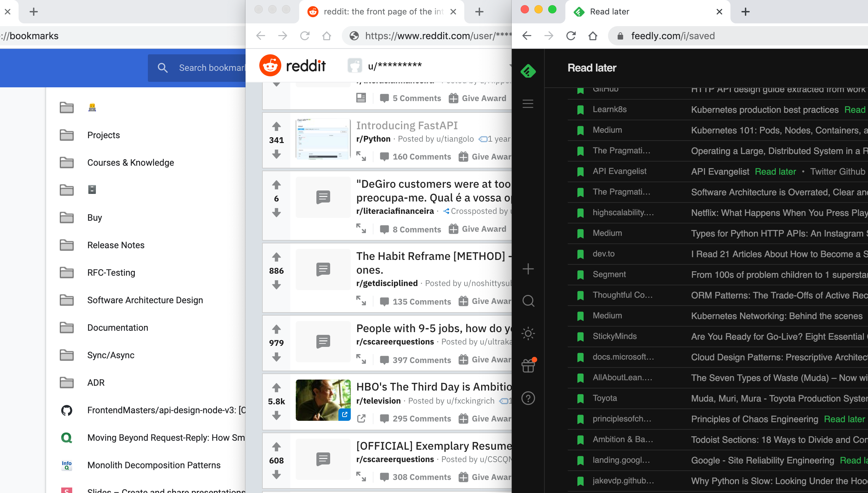The image size is (868, 493).
Task: Toggle saved bookmark for API Evangelist article
Action: pos(581,172)
